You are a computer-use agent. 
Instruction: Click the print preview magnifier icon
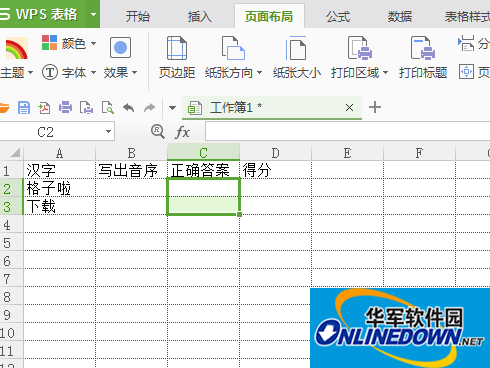click(108, 108)
